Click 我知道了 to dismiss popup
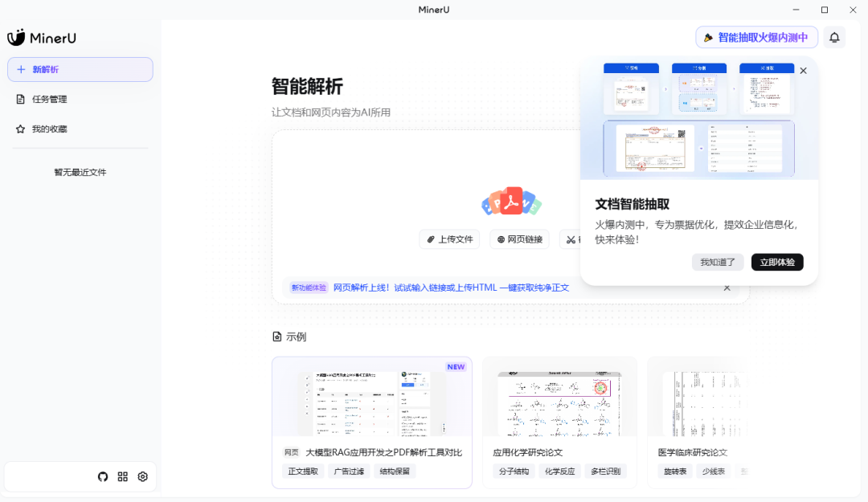This screenshot has width=868, height=502. pos(718,263)
